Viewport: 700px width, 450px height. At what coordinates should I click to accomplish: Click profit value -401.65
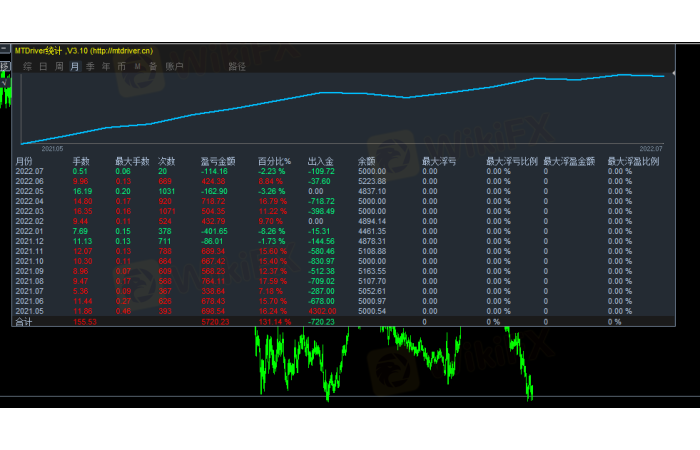click(214, 231)
